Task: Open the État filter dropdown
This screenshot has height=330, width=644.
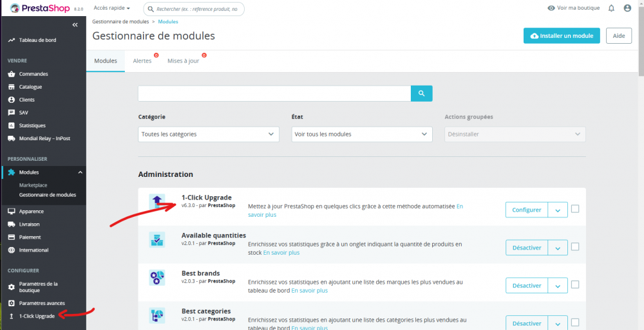Action: pyautogui.click(x=362, y=134)
